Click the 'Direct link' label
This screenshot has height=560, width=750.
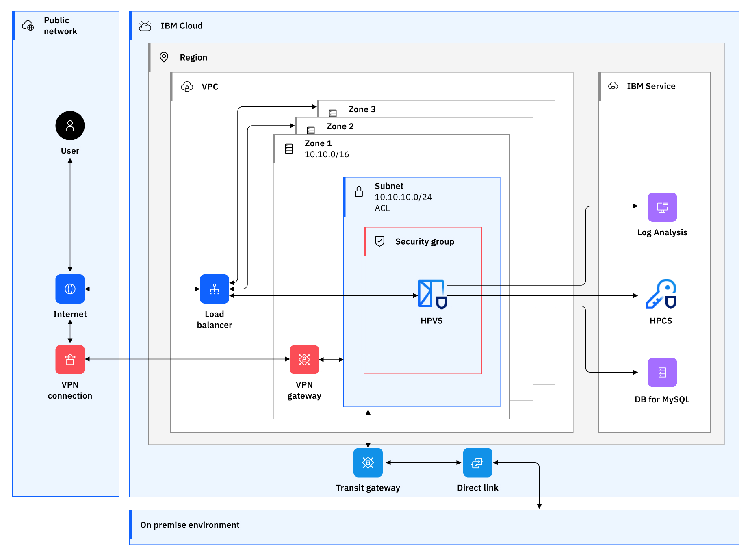pyautogui.click(x=478, y=488)
